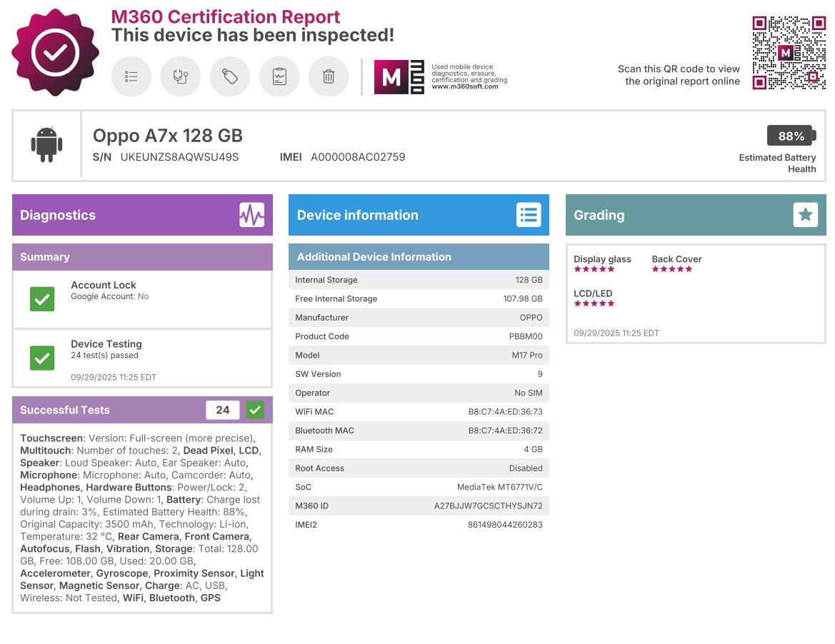This screenshot has width=835, height=644.
Task: Click the 88% battery health indicator
Action: tap(790, 136)
